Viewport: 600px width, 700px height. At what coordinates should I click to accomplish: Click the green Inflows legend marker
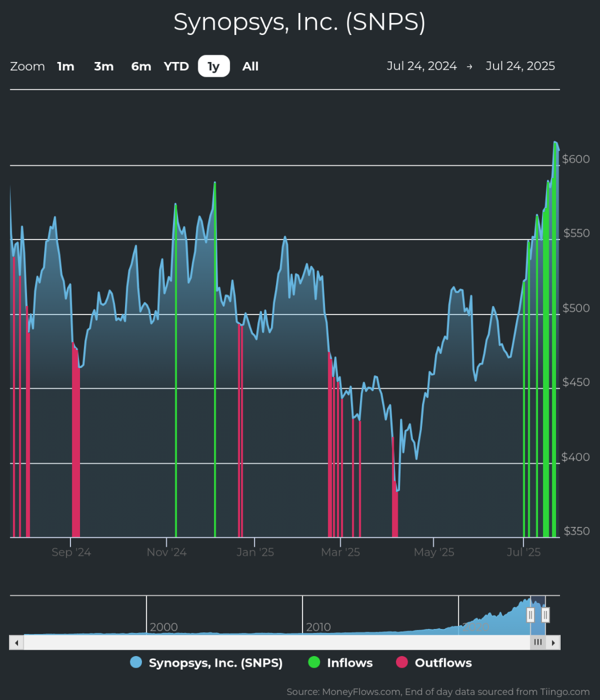tap(314, 662)
